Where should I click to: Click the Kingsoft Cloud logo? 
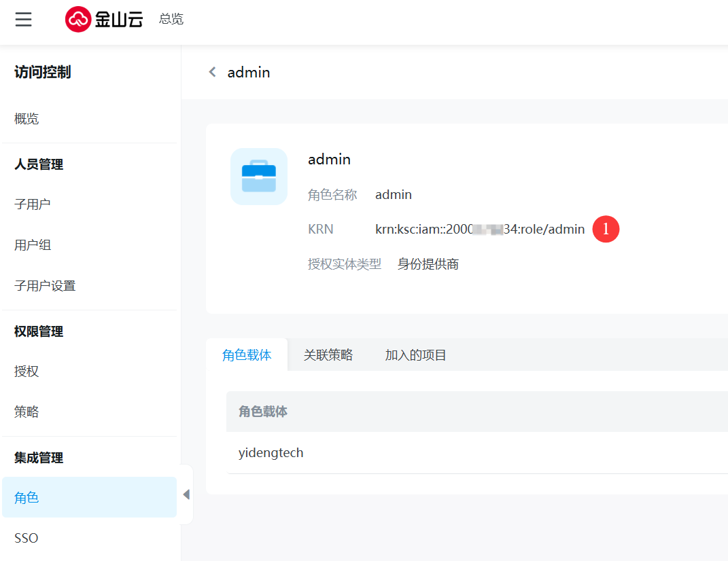click(x=104, y=19)
